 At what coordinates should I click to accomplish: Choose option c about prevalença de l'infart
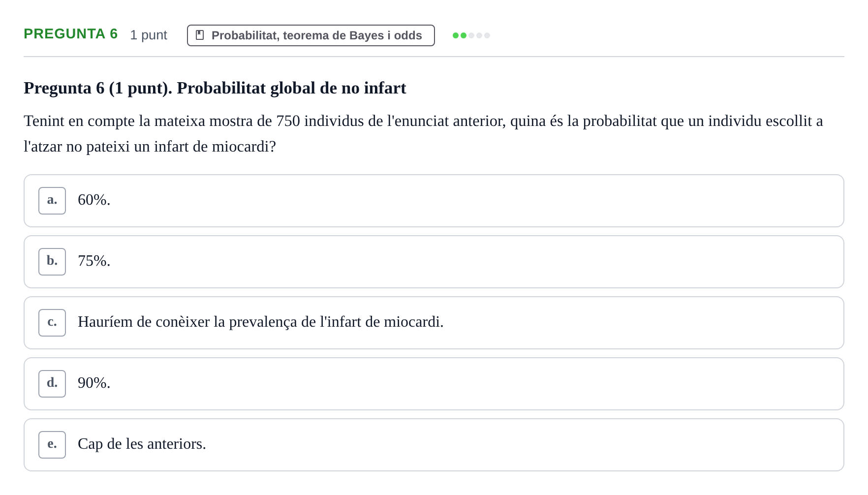[x=434, y=323]
